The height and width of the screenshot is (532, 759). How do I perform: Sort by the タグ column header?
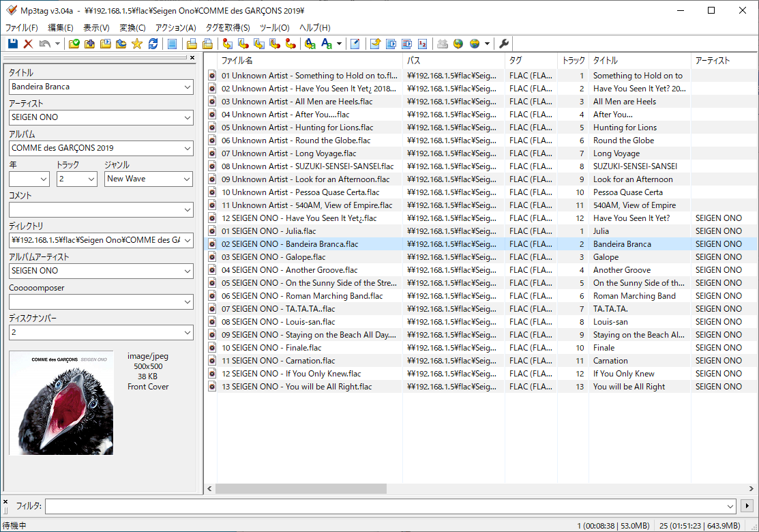coord(531,61)
